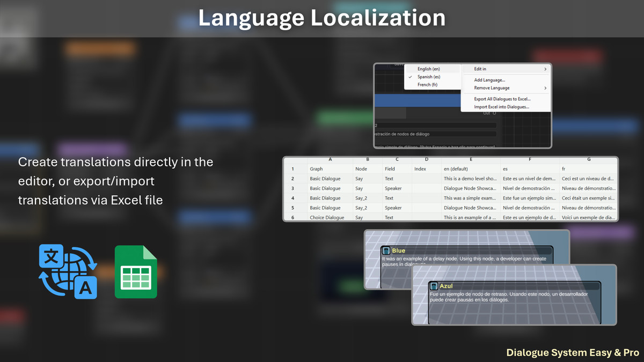The image size is (644, 362).
Task: Click the "Ceci était un exemple si..." cell
Action: point(589,198)
